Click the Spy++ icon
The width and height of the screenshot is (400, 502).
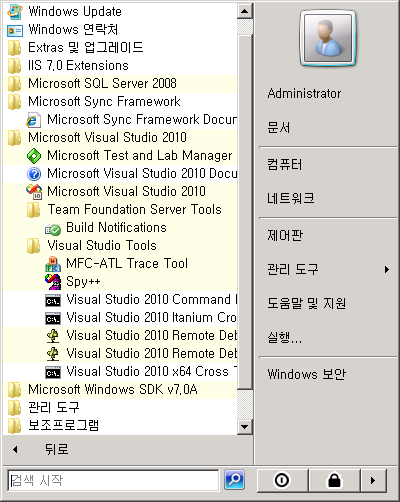coord(53,282)
